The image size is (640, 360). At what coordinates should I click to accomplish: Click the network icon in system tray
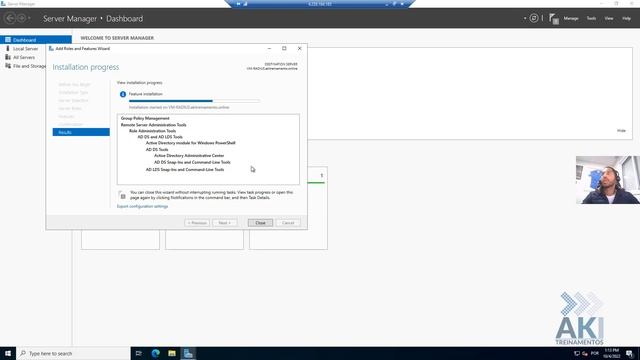[x=577, y=353]
